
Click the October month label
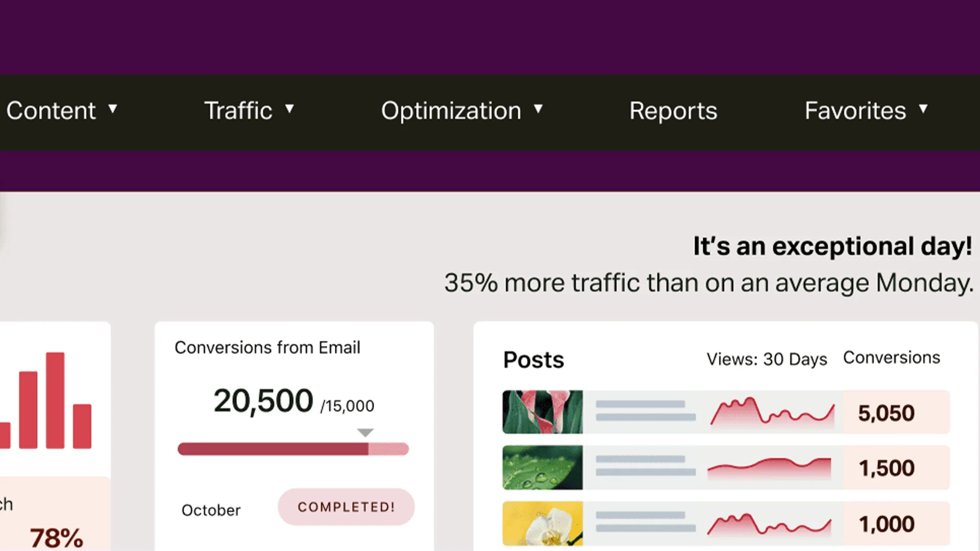tap(211, 510)
